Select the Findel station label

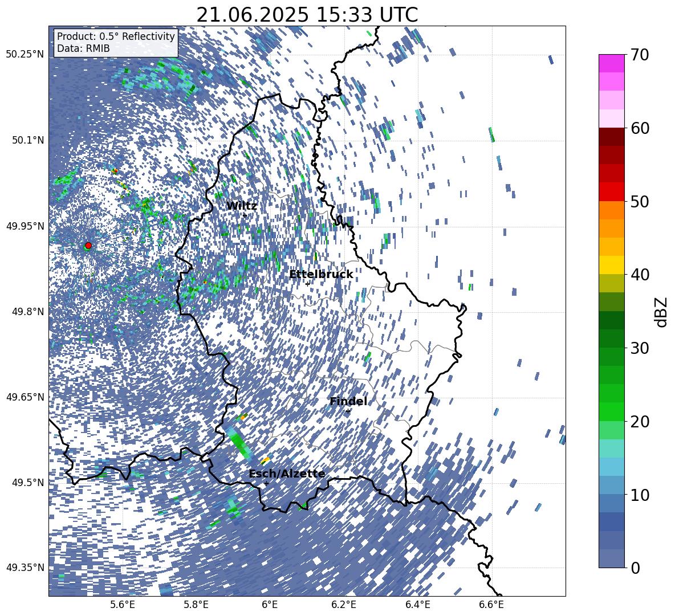348,401
